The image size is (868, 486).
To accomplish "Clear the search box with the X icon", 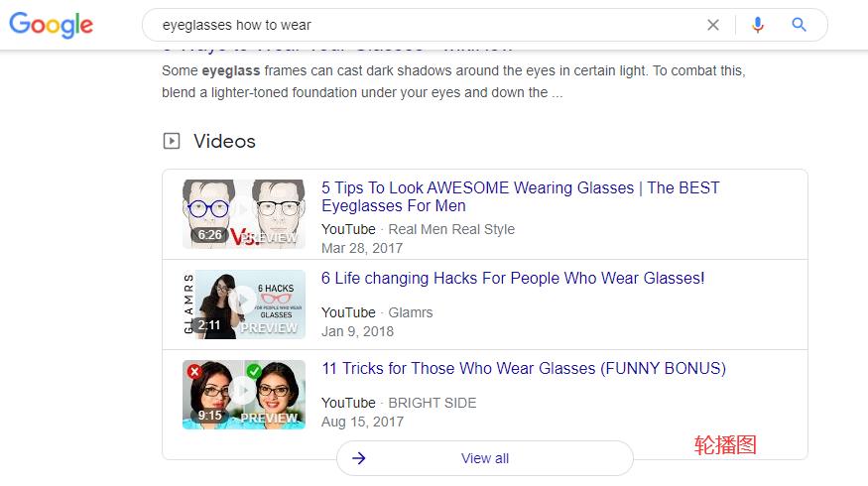I will click(x=713, y=25).
